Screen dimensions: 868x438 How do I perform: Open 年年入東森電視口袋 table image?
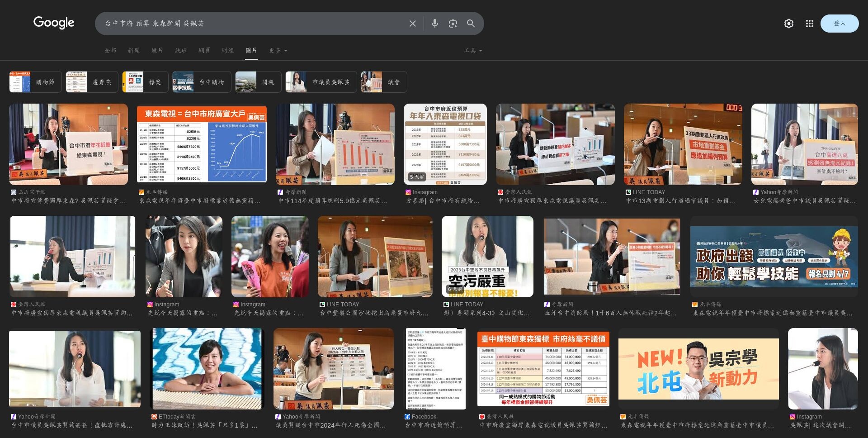coord(445,144)
